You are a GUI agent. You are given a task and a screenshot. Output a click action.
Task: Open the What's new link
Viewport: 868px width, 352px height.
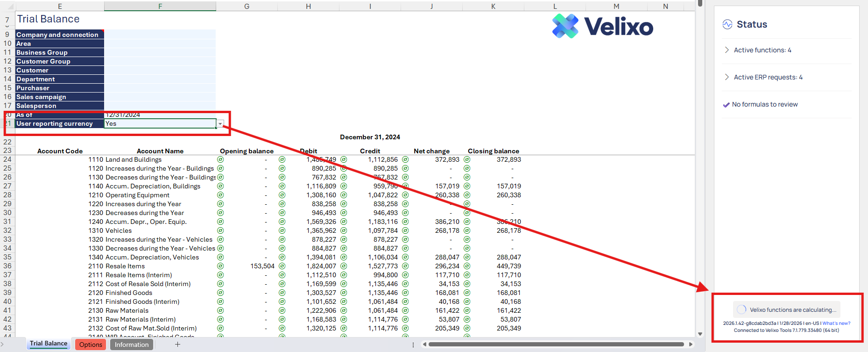coord(836,323)
